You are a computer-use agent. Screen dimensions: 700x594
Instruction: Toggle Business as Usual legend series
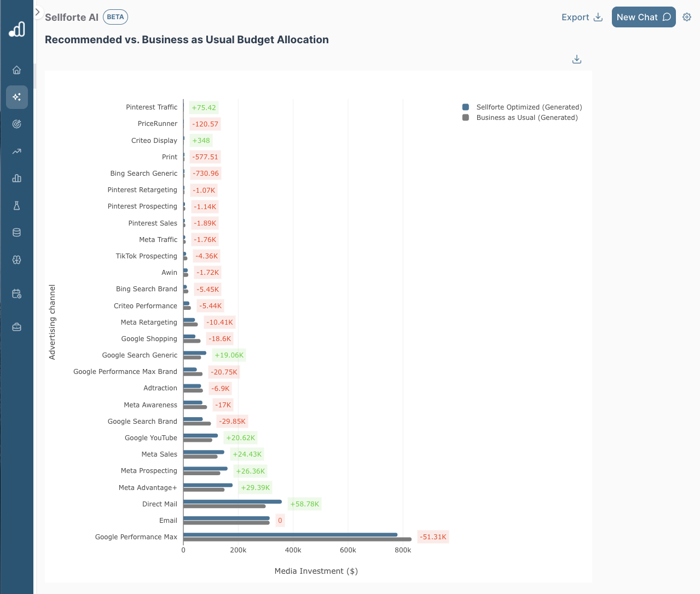pyautogui.click(x=520, y=118)
